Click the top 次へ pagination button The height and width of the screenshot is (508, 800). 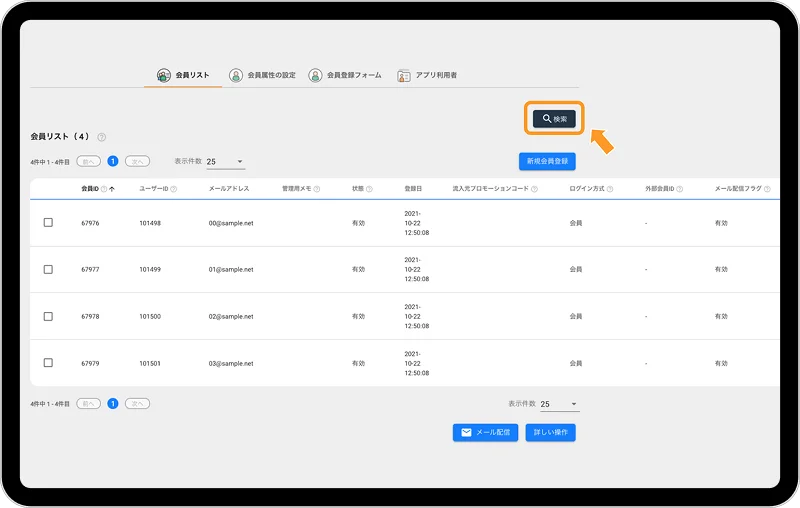tap(137, 160)
